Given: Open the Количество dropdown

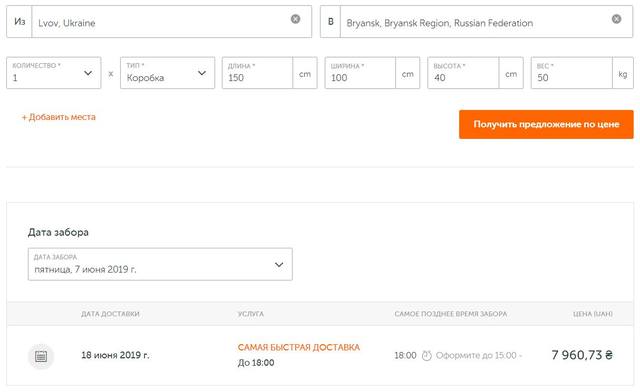Looking at the screenshot, I should (53, 73).
